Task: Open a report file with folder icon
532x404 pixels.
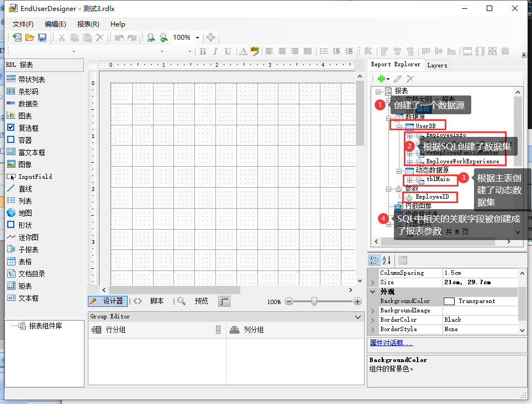Action: [x=29, y=38]
